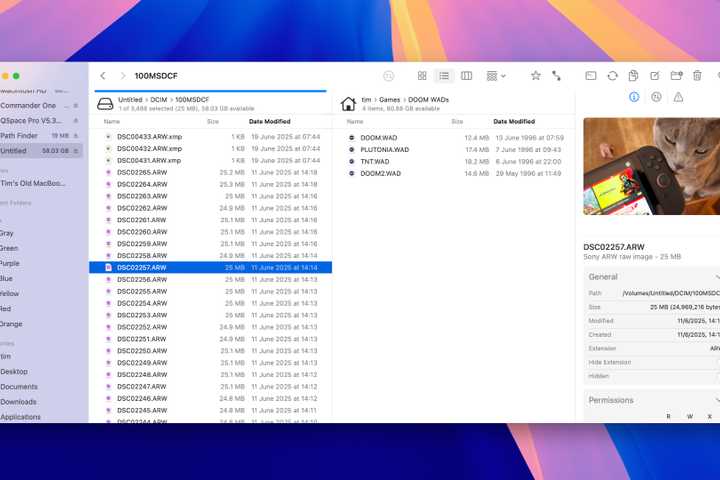The image size is (720, 480).
Task: Select DOOM.WAD in right pane
Action: click(455, 138)
